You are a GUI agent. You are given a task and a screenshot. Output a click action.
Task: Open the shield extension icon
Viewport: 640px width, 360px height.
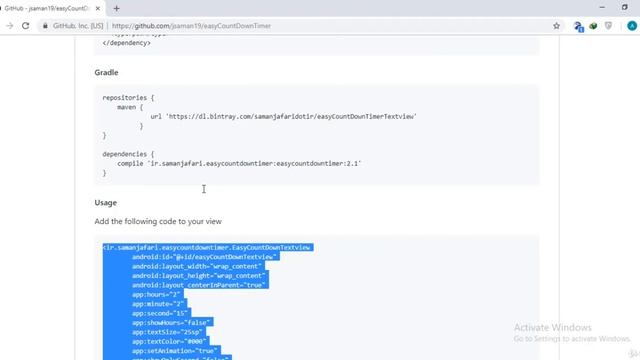pos(608,26)
